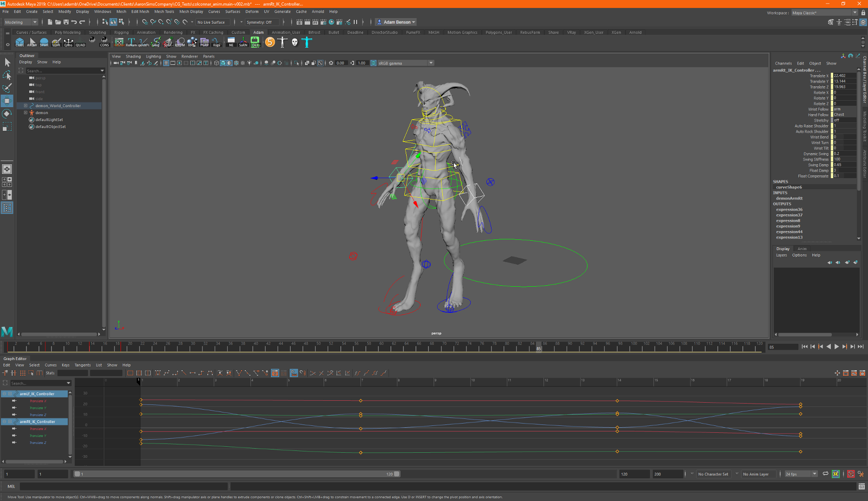Screen dimensions: 868x501
Task: Toggle the loop playback button
Action: pyautogui.click(x=825, y=474)
